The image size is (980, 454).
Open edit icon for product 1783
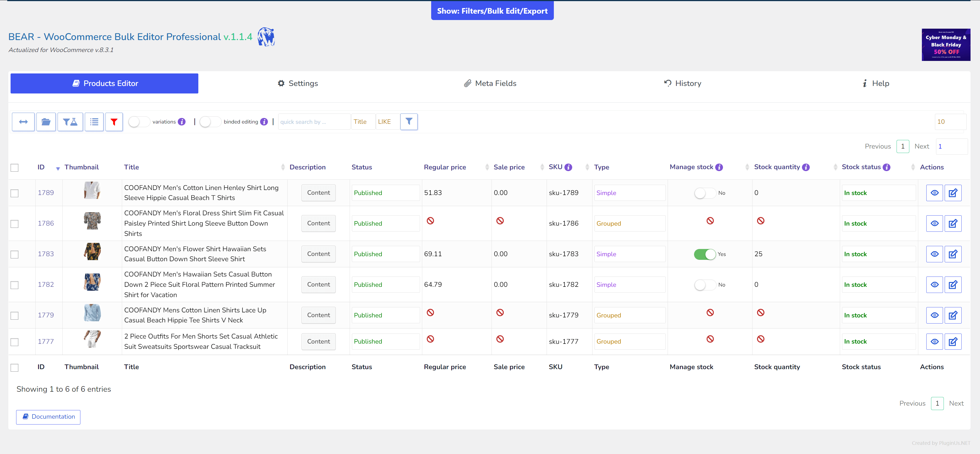pos(953,254)
